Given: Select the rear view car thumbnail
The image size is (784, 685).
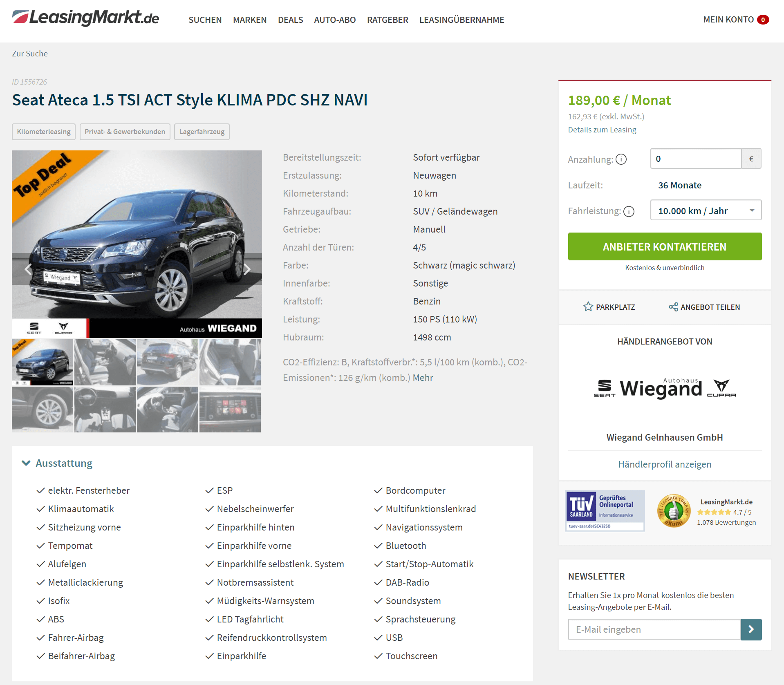Looking at the screenshot, I should coord(168,362).
